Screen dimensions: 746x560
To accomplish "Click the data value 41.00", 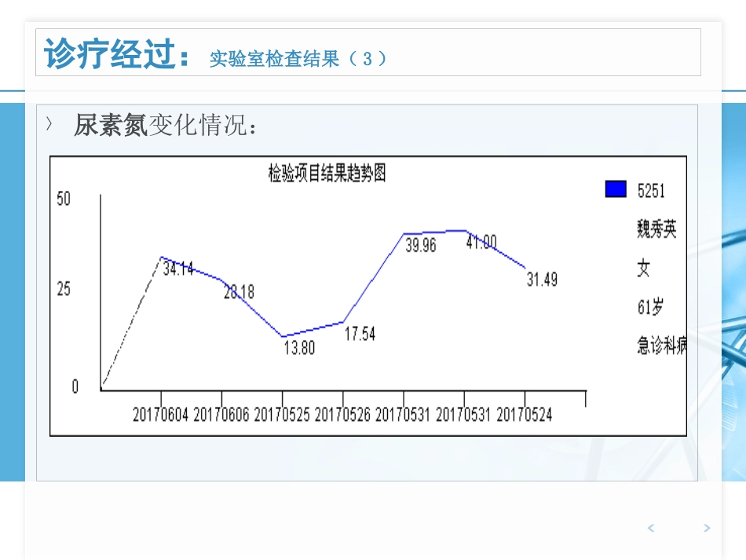I will [481, 242].
